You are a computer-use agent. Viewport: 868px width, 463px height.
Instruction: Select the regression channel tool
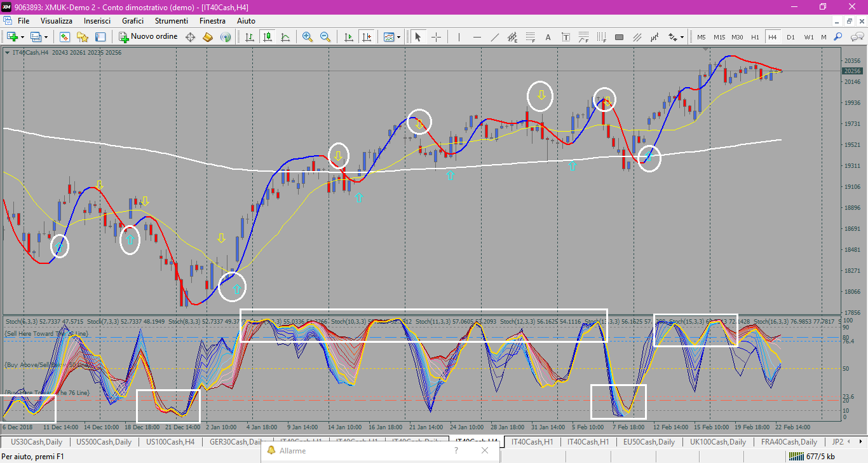point(654,37)
